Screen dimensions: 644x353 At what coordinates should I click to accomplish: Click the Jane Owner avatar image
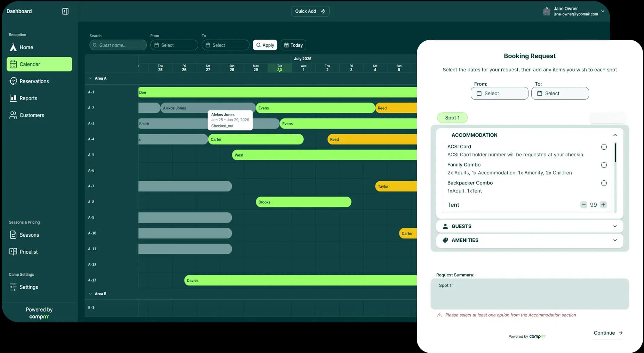(547, 11)
